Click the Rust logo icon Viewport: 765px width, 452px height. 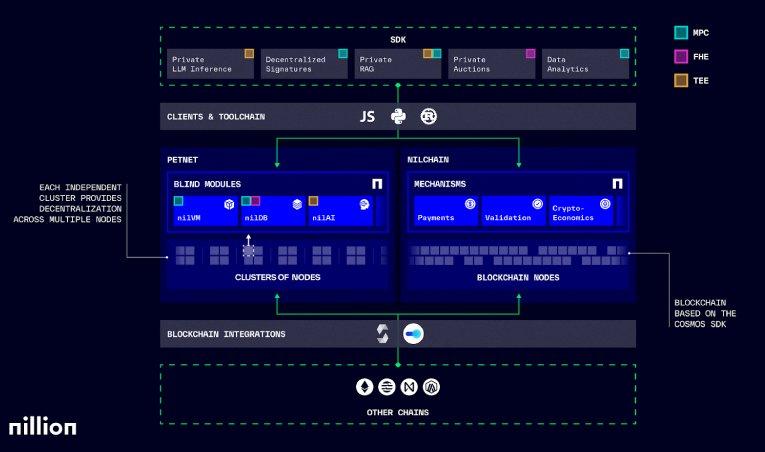[429, 117]
